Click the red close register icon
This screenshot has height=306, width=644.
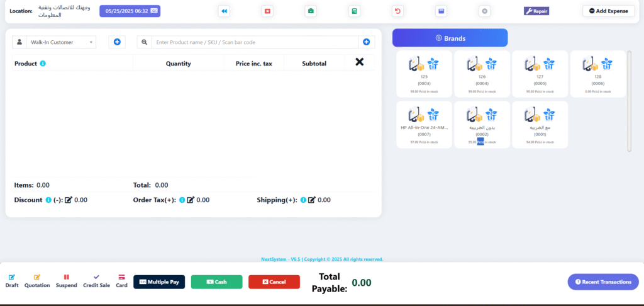267,11
